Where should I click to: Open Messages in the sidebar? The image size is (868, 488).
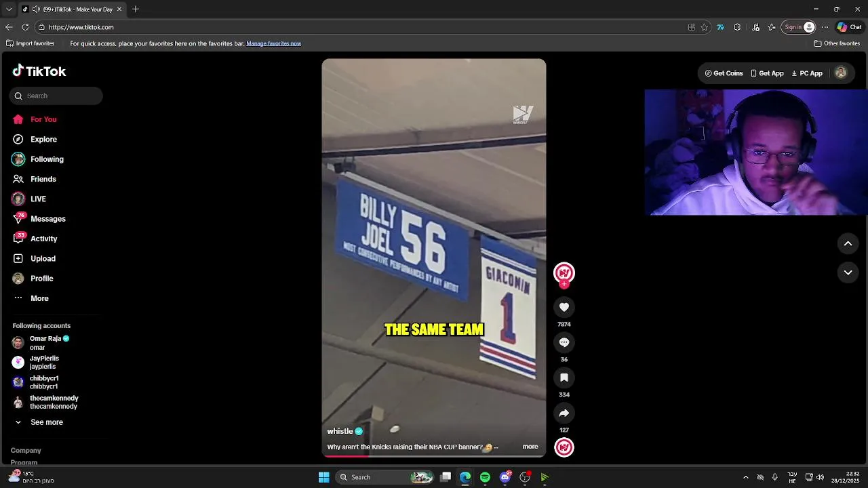pos(39,219)
